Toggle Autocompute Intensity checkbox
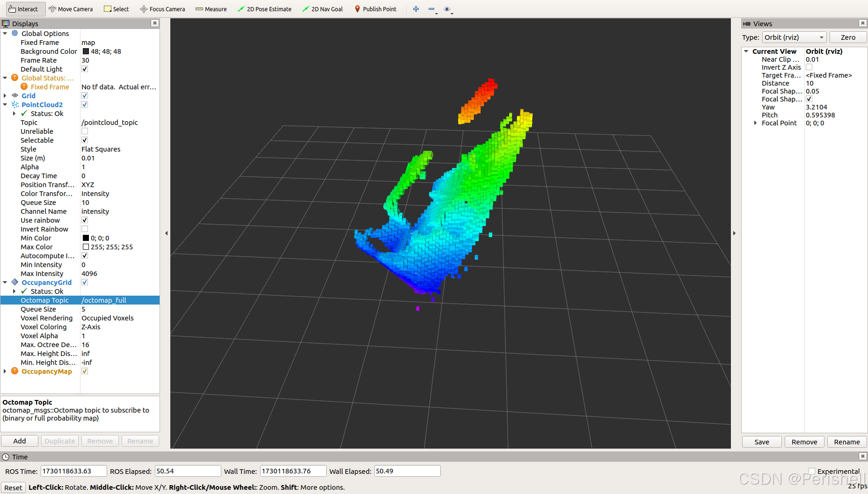 pos(85,255)
